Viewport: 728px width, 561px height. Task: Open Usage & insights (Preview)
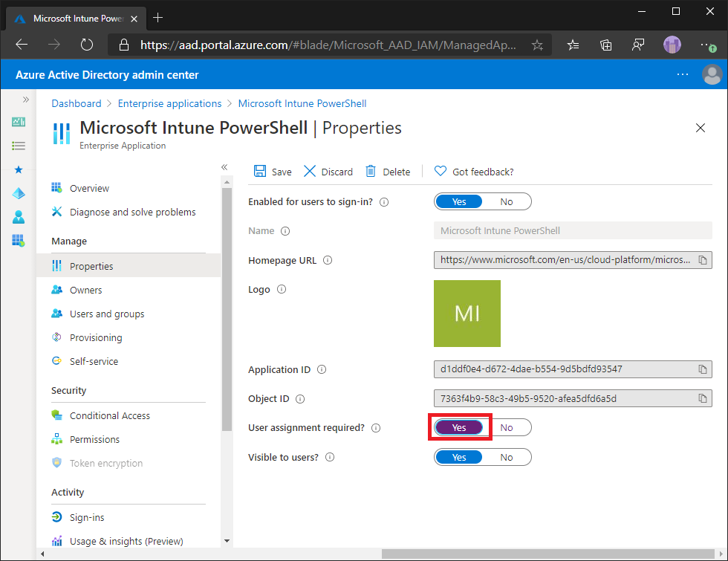[129, 541]
